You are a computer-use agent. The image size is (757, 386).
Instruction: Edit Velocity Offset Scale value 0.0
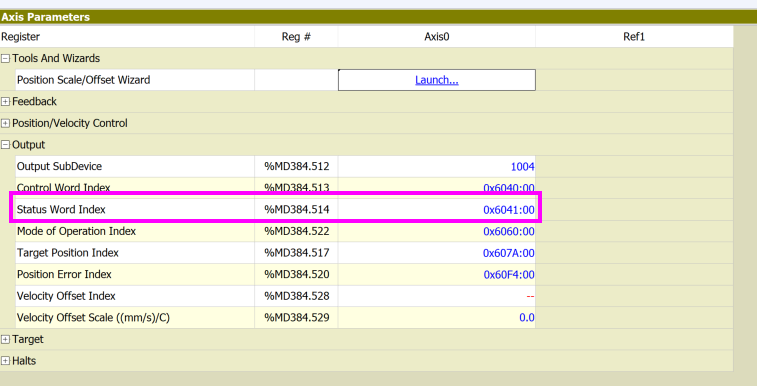[x=436, y=317]
